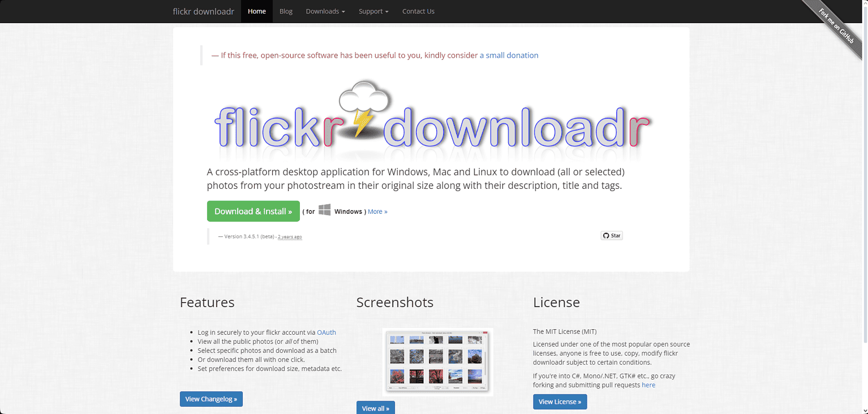868x414 pixels.
Task: Select the Home tab
Action: (256, 11)
